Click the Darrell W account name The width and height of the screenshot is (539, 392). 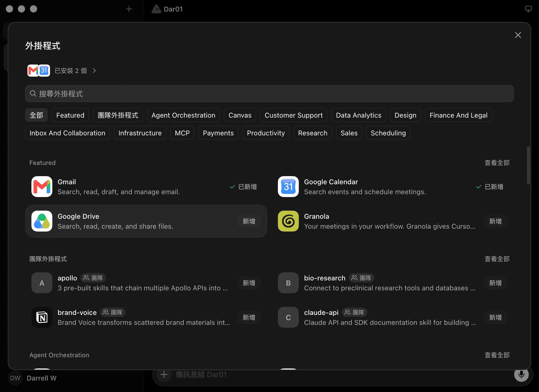[42, 378]
